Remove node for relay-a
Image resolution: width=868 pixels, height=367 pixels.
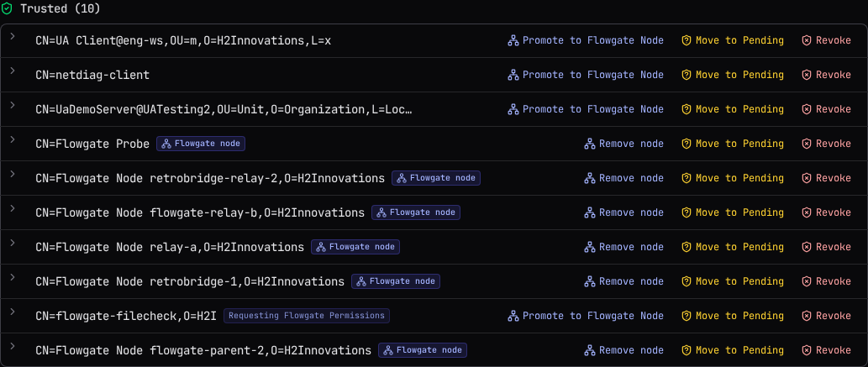[623, 247]
